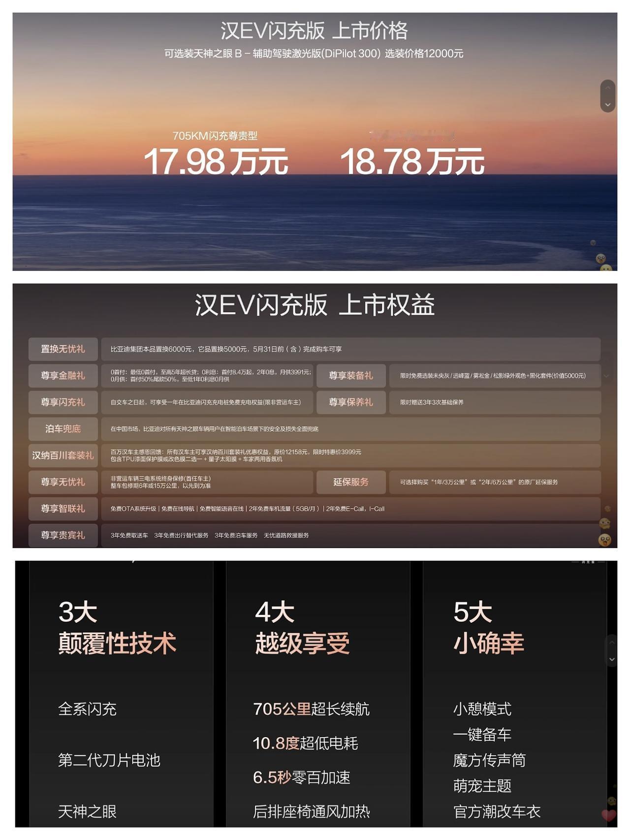Select the 泊车兜底 benefit label
This screenshot has height=840, width=630.
click(63, 429)
